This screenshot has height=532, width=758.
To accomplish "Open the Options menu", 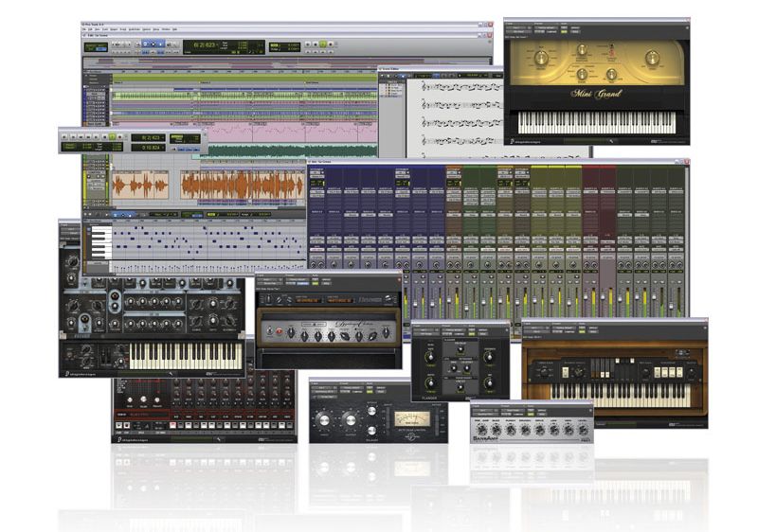I will [x=147, y=29].
